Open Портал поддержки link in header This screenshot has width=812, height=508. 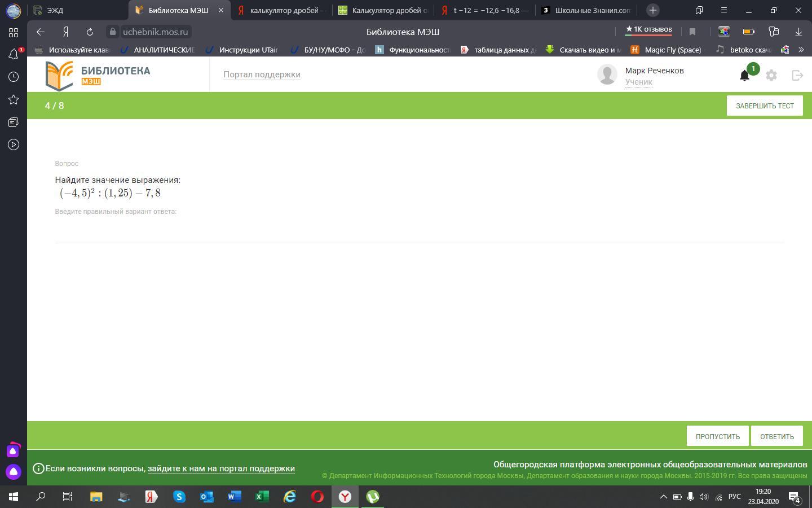pos(262,75)
